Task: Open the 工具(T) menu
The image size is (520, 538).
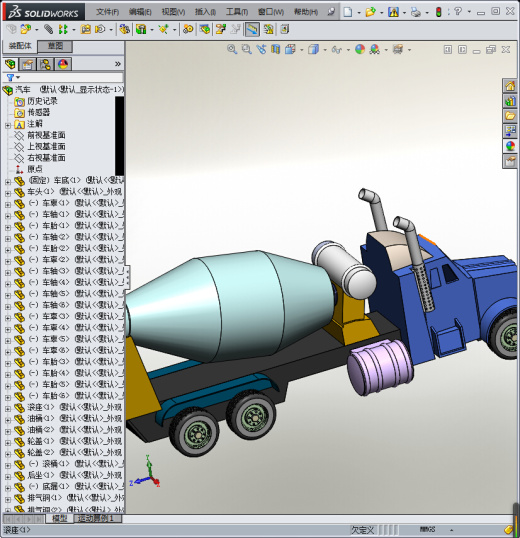Action: click(237, 12)
